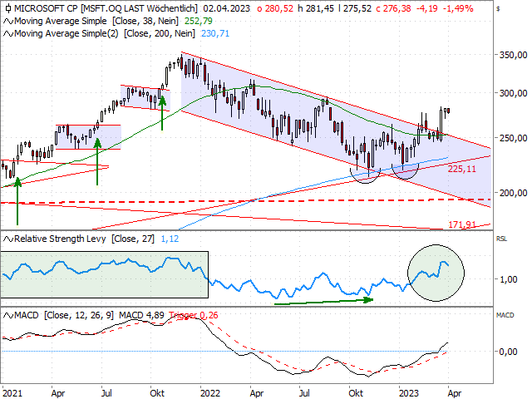Click the [Close, 200, Nein] parameters
The image size is (532, 399).
pyautogui.click(x=160, y=33)
